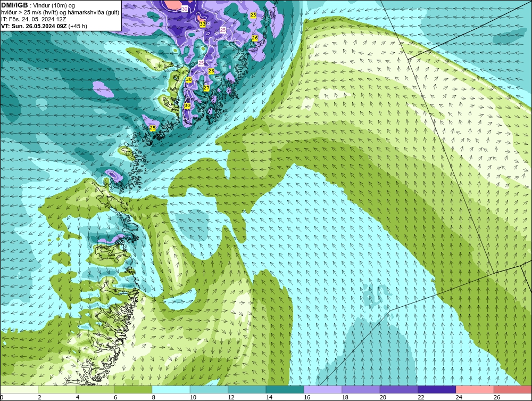Image resolution: width=532 pixels, height=401 pixels.
Task: Click the legend scale label 14
Action: tap(269, 397)
